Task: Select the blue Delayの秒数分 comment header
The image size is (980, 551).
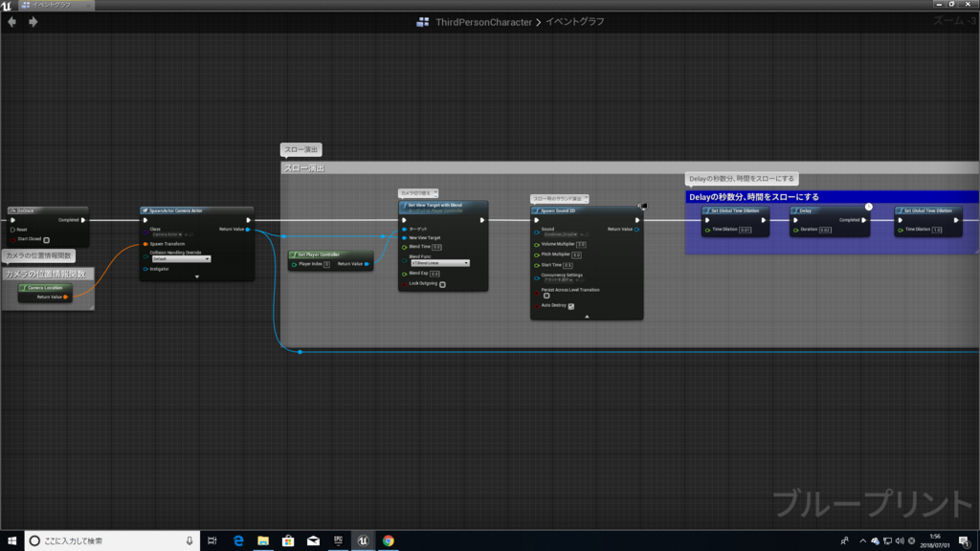Action: click(x=832, y=197)
